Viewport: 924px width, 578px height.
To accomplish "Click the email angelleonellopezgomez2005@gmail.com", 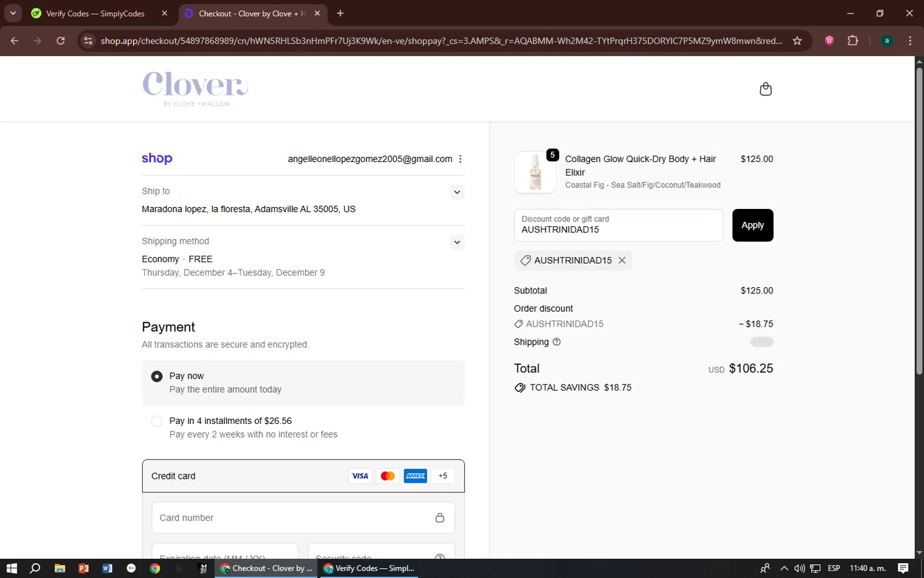I will click(370, 159).
